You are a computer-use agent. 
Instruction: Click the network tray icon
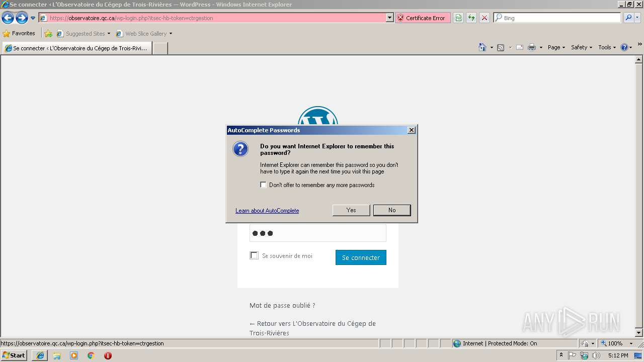click(x=584, y=355)
